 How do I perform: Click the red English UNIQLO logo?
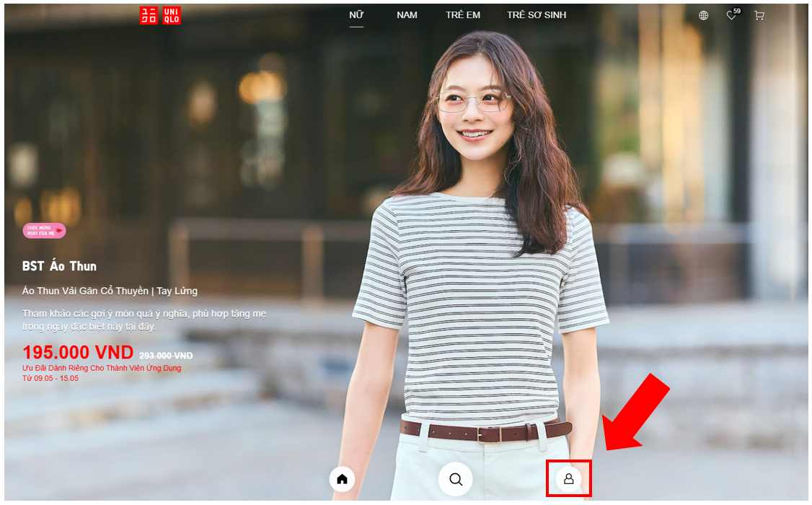click(x=172, y=16)
